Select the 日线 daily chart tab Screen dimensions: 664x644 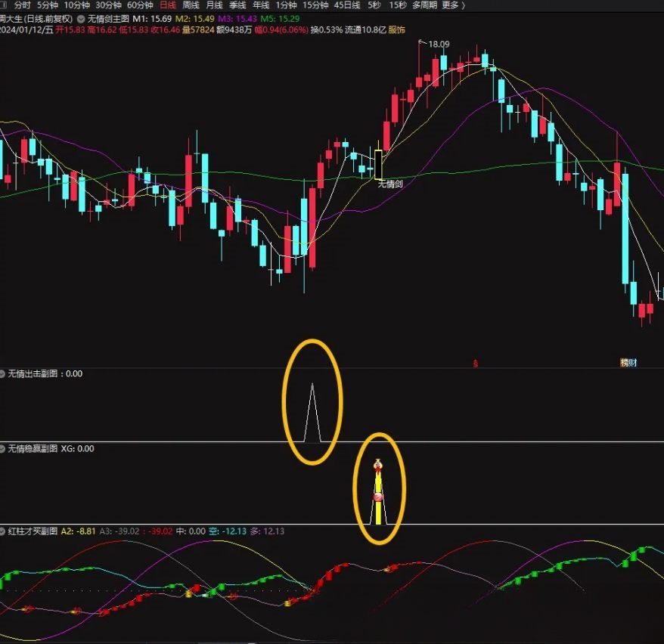tap(167, 5)
